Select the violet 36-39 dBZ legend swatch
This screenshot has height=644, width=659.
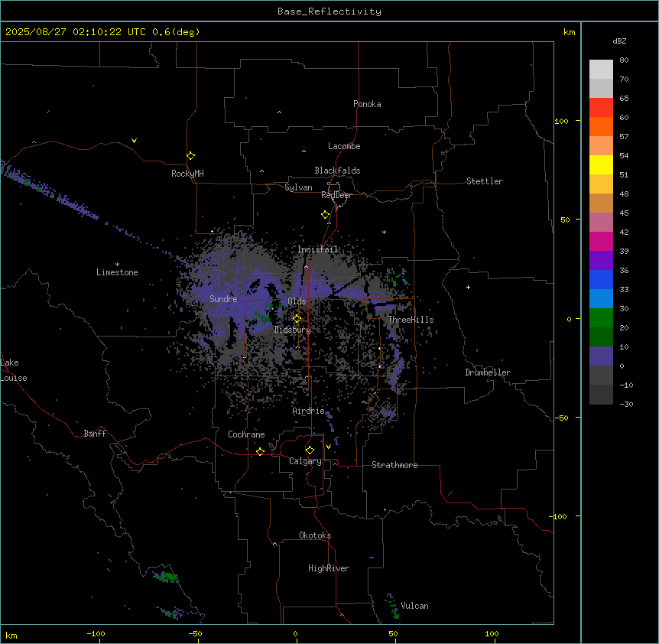pos(601,261)
